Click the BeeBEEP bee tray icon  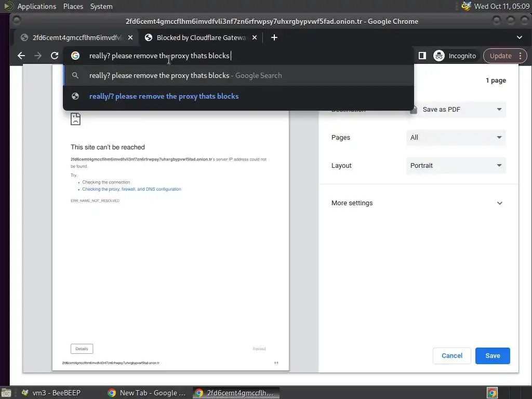(466, 6)
